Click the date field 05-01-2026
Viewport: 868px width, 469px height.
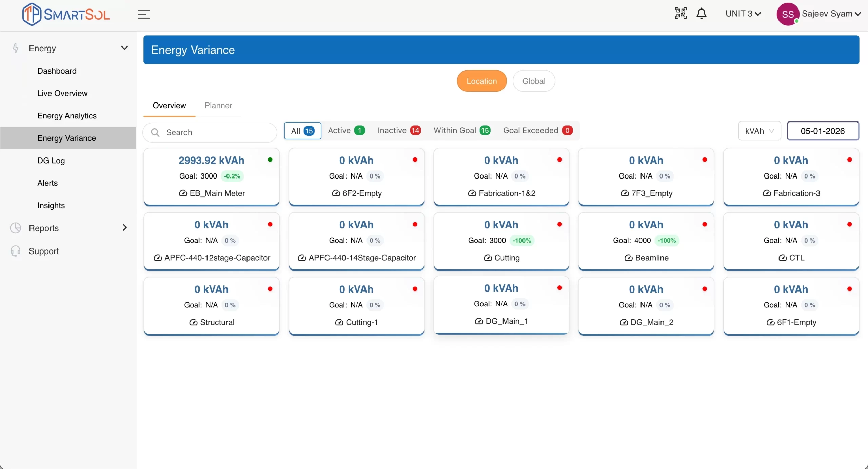pos(823,131)
